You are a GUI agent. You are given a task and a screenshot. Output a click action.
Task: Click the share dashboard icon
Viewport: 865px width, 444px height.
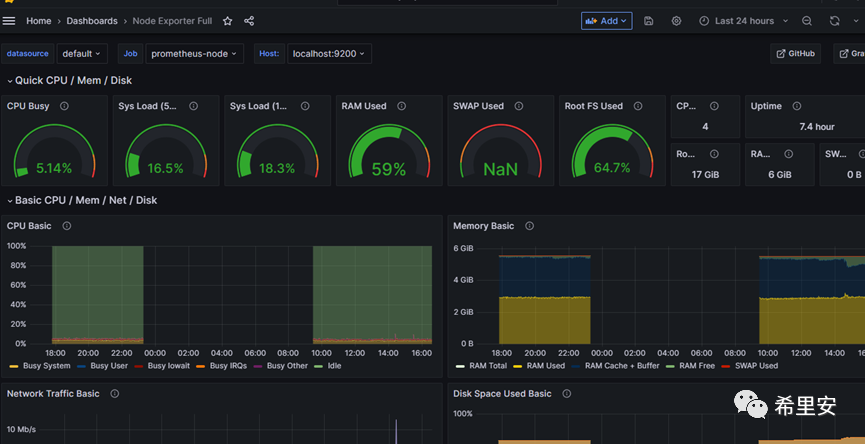[249, 21]
